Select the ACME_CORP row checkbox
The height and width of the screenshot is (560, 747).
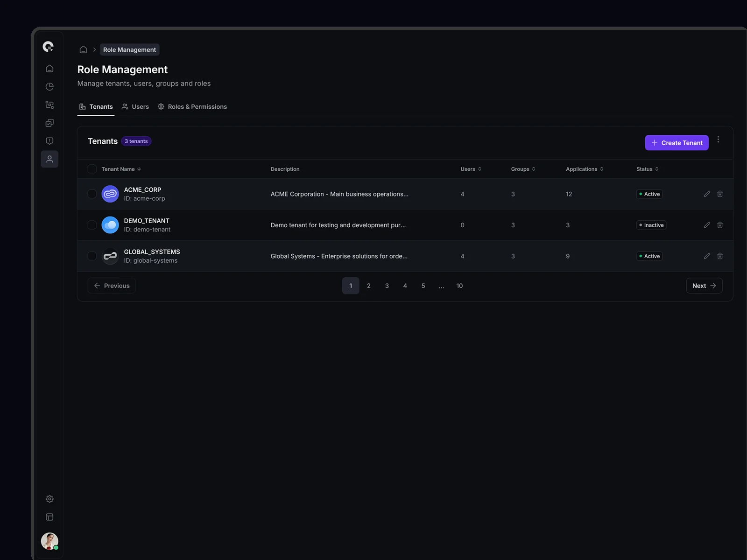[92, 194]
